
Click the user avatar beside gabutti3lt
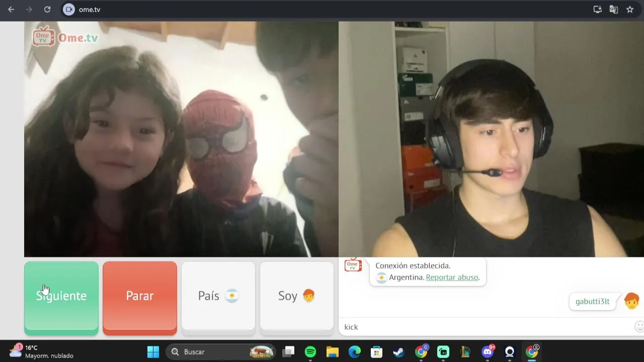coord(631,301)
